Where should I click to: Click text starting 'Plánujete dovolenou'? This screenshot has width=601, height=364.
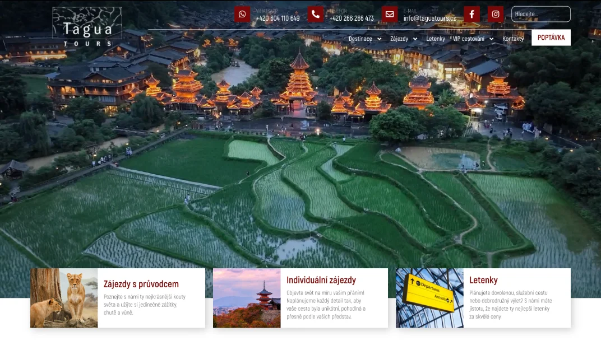tap(511, 305)
